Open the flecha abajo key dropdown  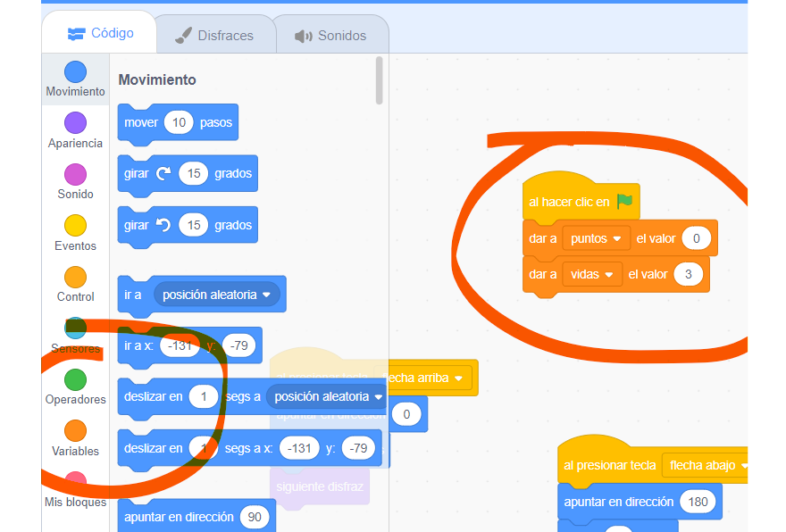(706, 465)
